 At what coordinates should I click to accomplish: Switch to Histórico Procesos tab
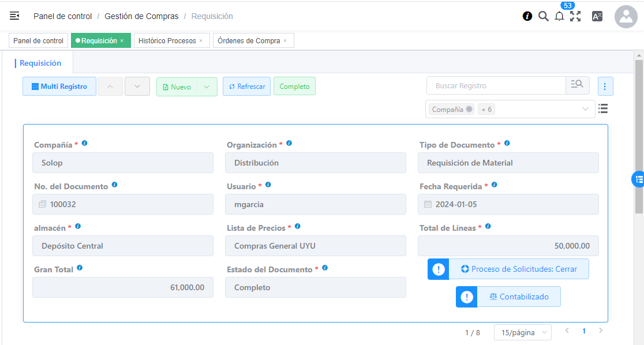click(x=167, y=40)
